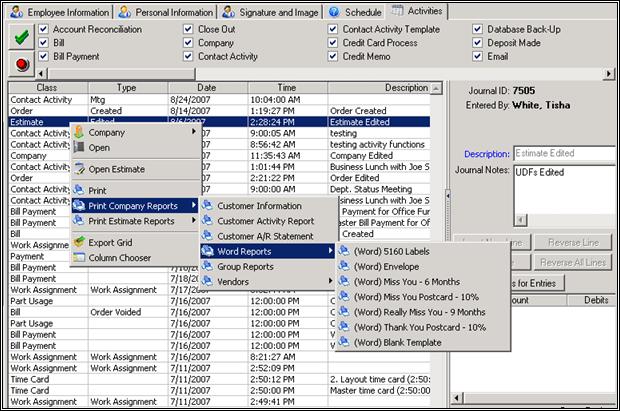Click checkbox list scroll-right arrow
The height and width of the screenshot is (411, 620).
609,73
